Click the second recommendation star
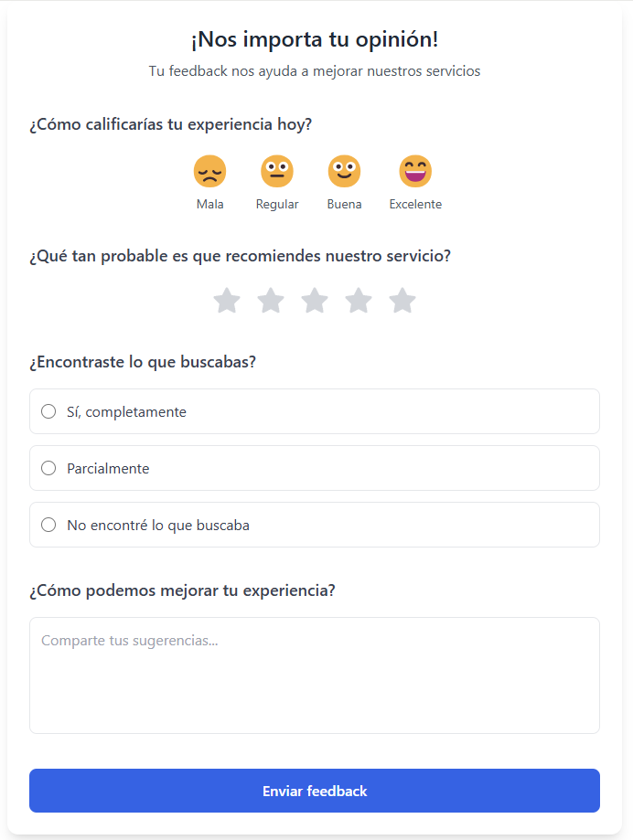633x840 pixels. tap(271, 300)
